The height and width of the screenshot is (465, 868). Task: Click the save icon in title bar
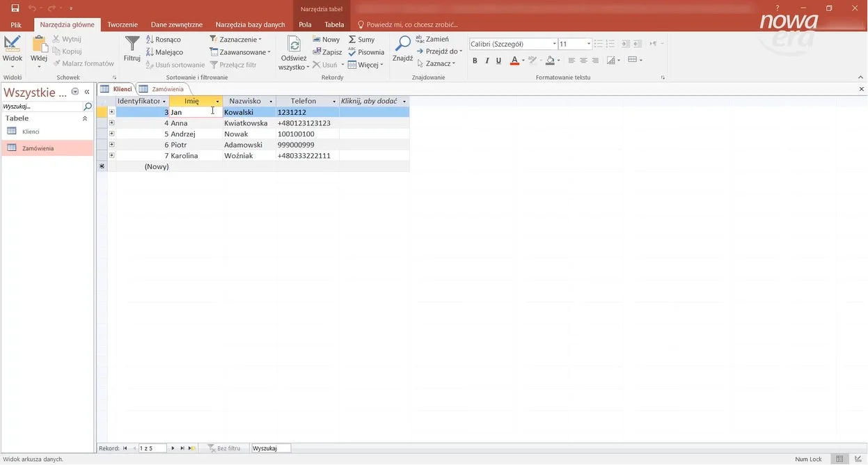point(15,8)
